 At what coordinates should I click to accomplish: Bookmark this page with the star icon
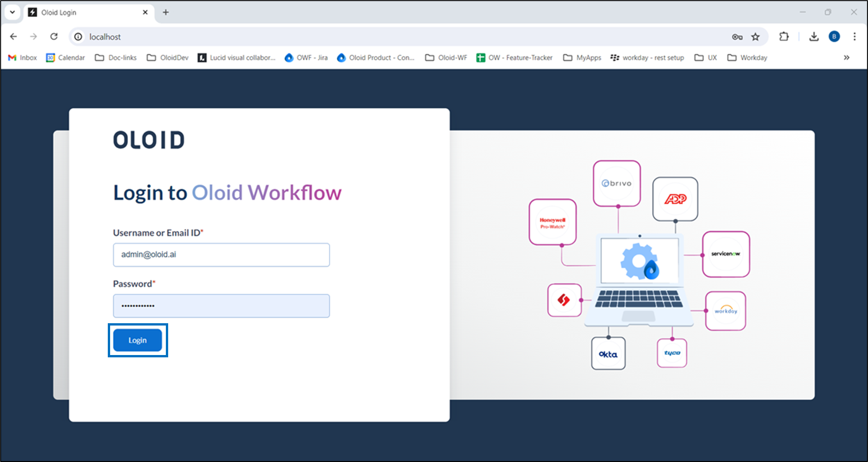(756, 37)
